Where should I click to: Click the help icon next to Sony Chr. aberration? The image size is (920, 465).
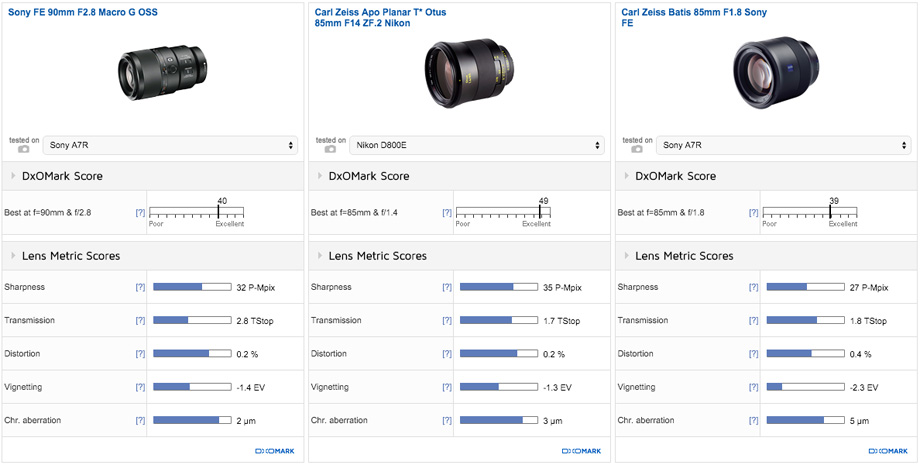(141, 421)
